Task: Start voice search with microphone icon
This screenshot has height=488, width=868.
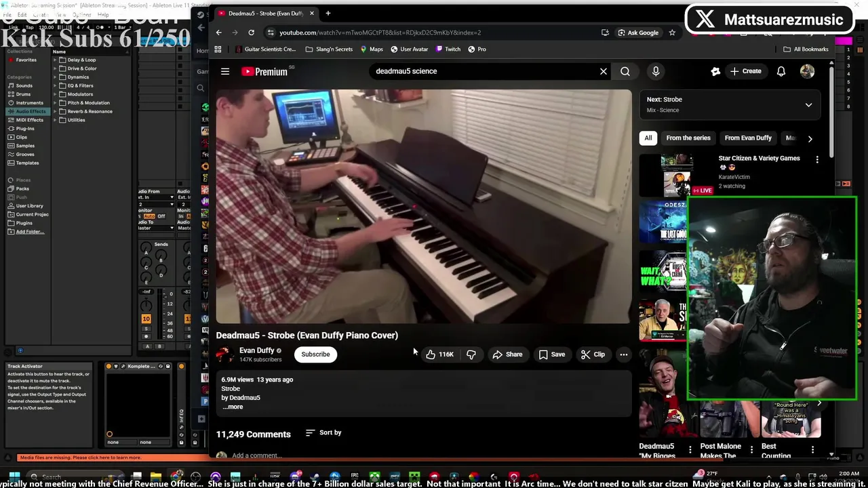Action: tap(656, 71)
